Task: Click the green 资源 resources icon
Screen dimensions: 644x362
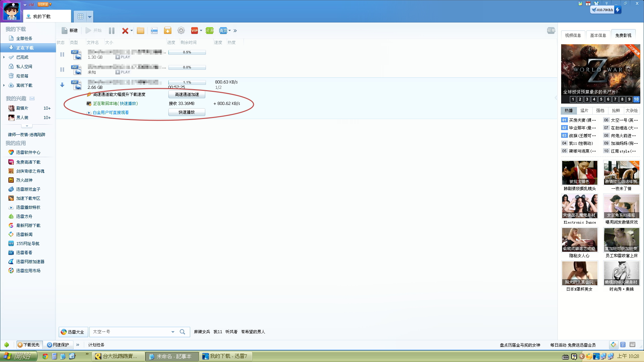Action: coord(210,31)
